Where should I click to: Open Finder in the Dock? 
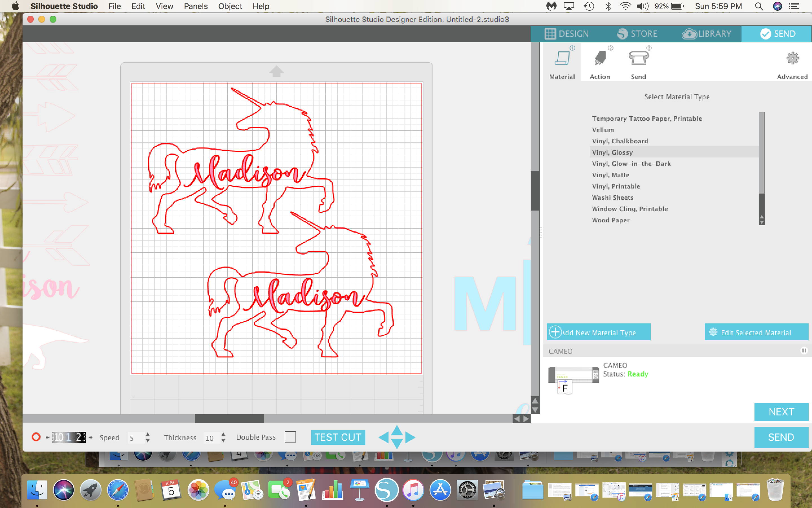[37, 490]
